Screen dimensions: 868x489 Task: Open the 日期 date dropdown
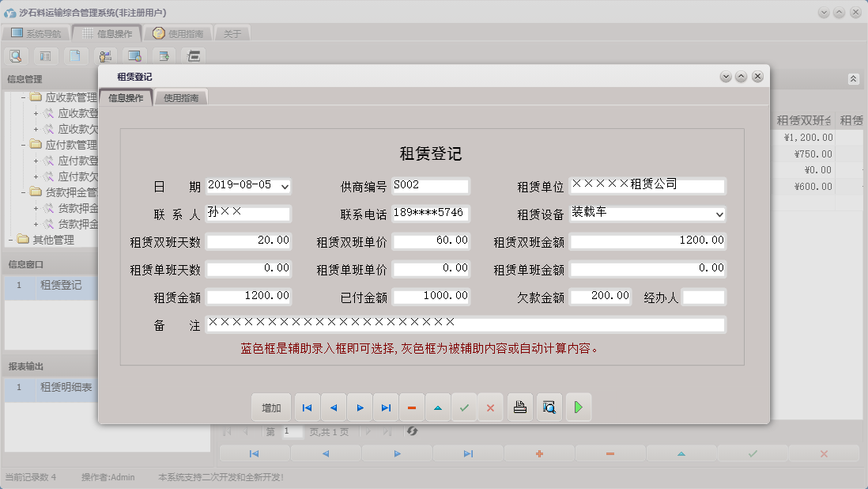[282, 187]
